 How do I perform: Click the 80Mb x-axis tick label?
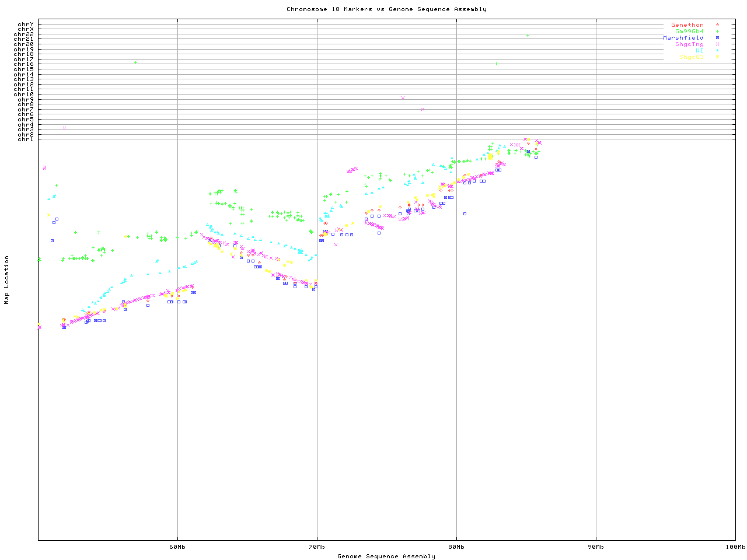click(x=456, y=547)
